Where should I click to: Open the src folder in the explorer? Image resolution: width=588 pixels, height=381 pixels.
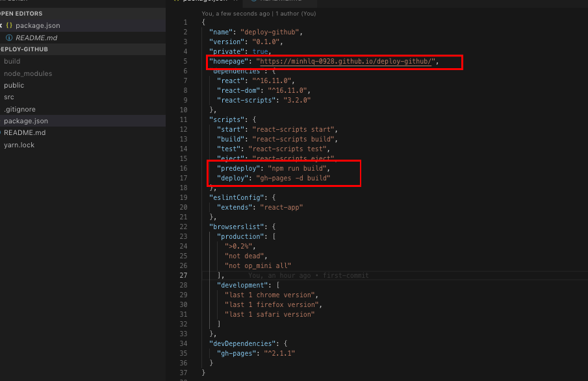click(x=8, y=97)
